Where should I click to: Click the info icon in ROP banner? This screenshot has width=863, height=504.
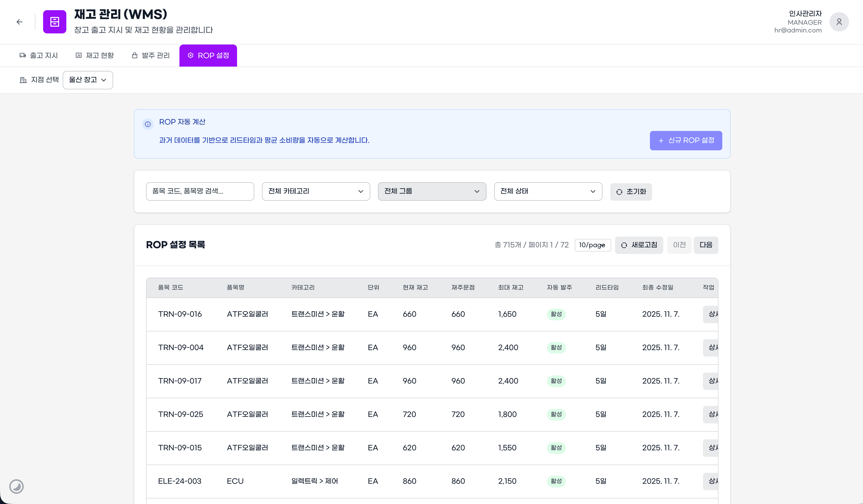(x=148, y=124)
